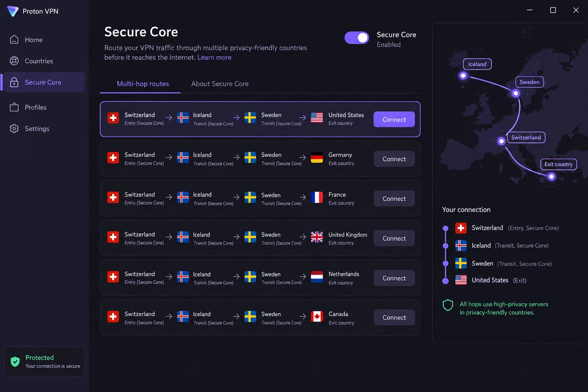Select the Secure Core lock icon
Viewport: 588px width, 392px height.
14,82
